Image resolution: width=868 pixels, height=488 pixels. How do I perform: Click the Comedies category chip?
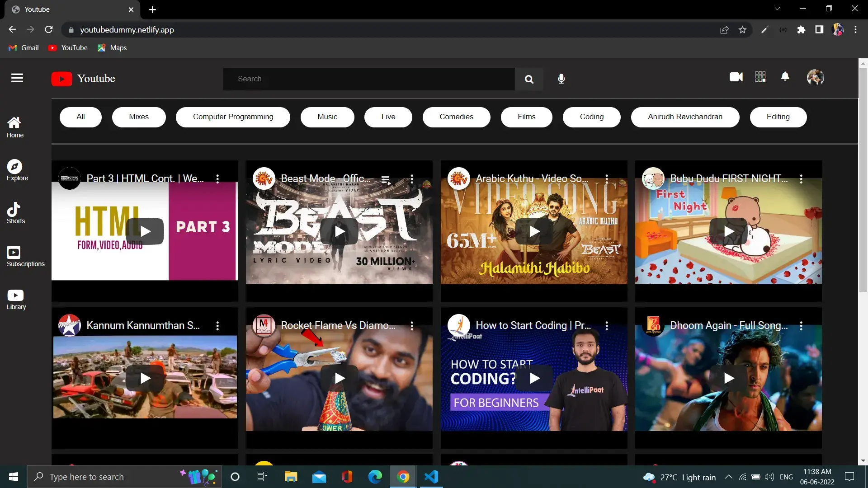(x=456, y=117)
